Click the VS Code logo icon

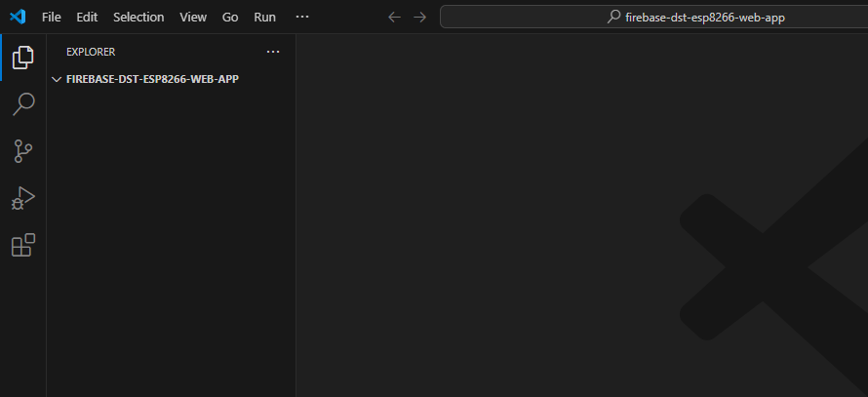pos(17,17)
